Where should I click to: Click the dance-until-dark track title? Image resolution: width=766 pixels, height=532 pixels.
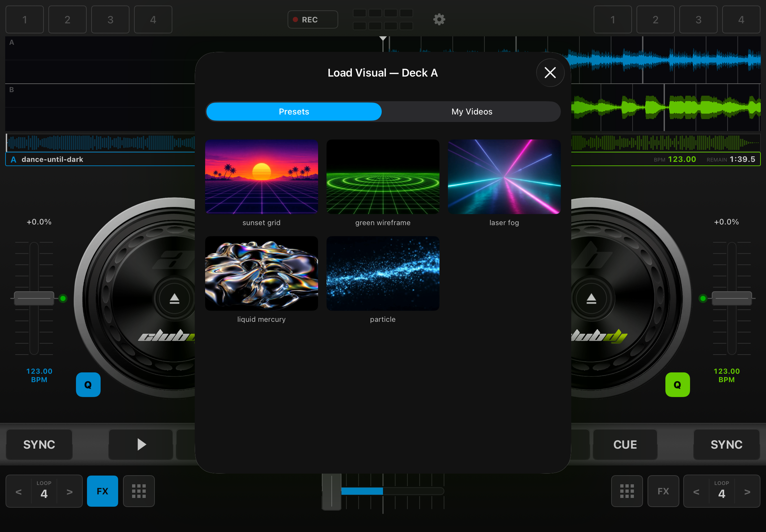coord(52,159)
